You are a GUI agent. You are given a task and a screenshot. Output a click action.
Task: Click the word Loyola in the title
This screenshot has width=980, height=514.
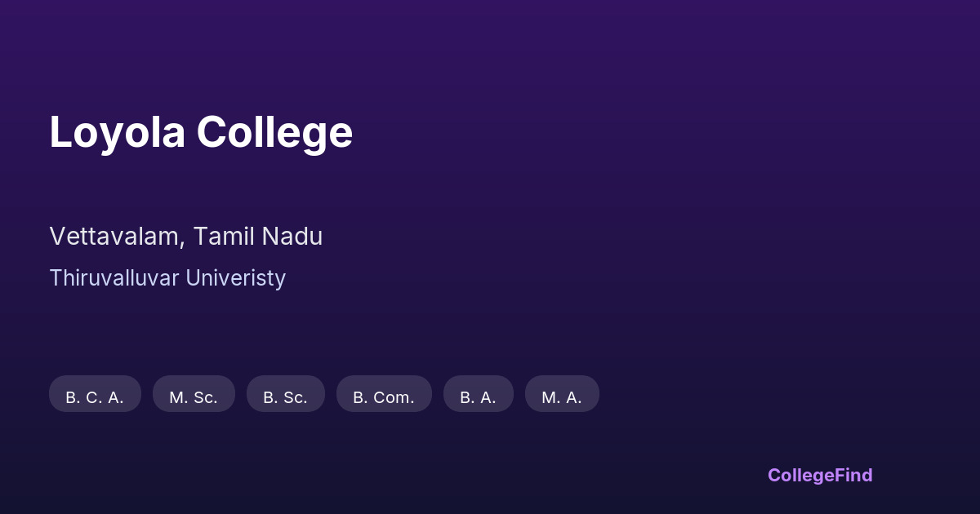(x=118, y=132)
